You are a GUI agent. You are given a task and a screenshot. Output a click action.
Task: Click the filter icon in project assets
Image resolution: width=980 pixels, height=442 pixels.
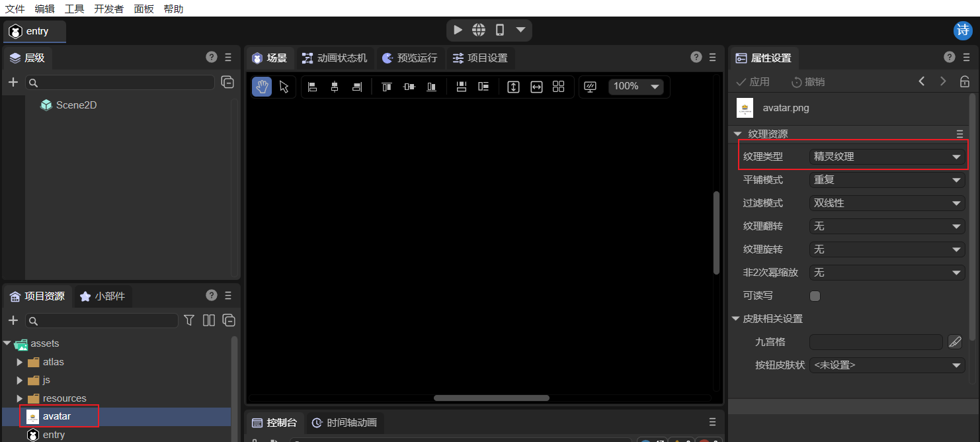tap(189, 320)
